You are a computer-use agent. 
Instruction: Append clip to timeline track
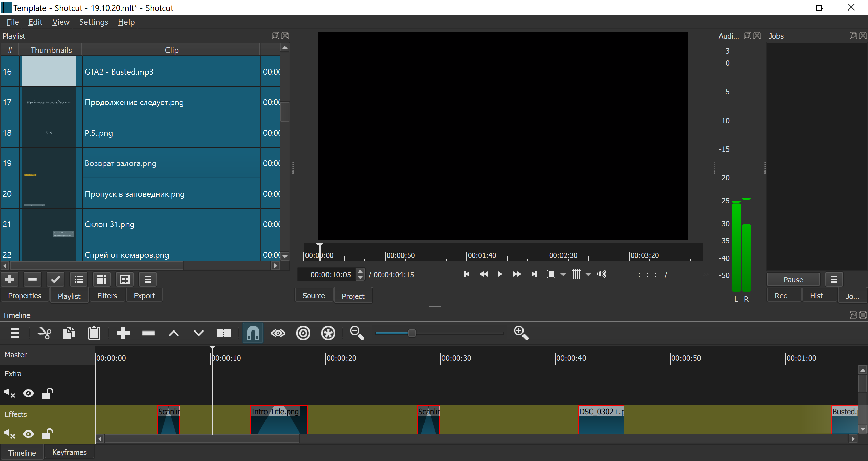click(123, 333)
